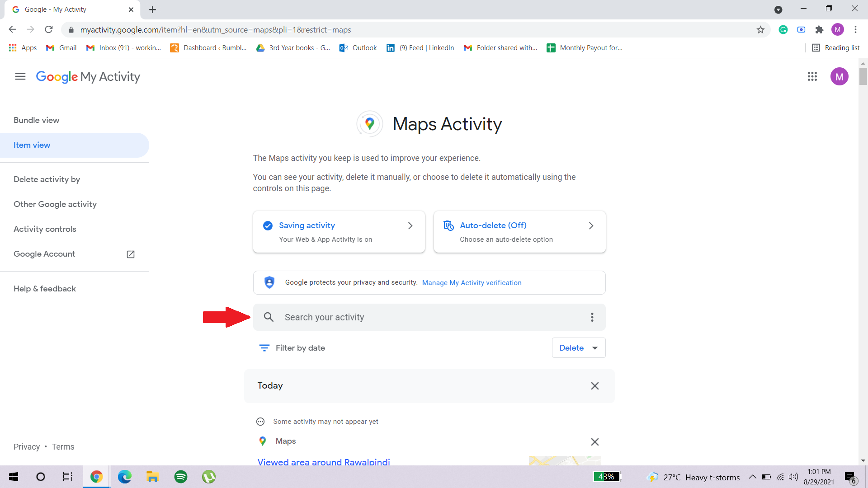Click Manage My Activity verification link
The width and height of the screenshot is (868, 488).
[x=472, y=283]
